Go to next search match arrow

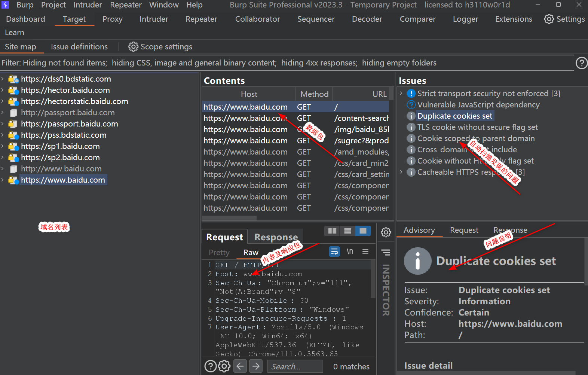click(x=256, y=366)
